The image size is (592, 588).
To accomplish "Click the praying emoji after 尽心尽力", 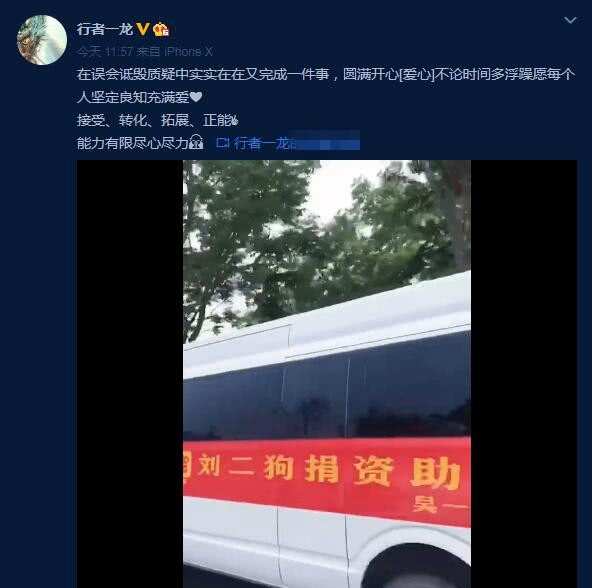I will coord(196,142).
